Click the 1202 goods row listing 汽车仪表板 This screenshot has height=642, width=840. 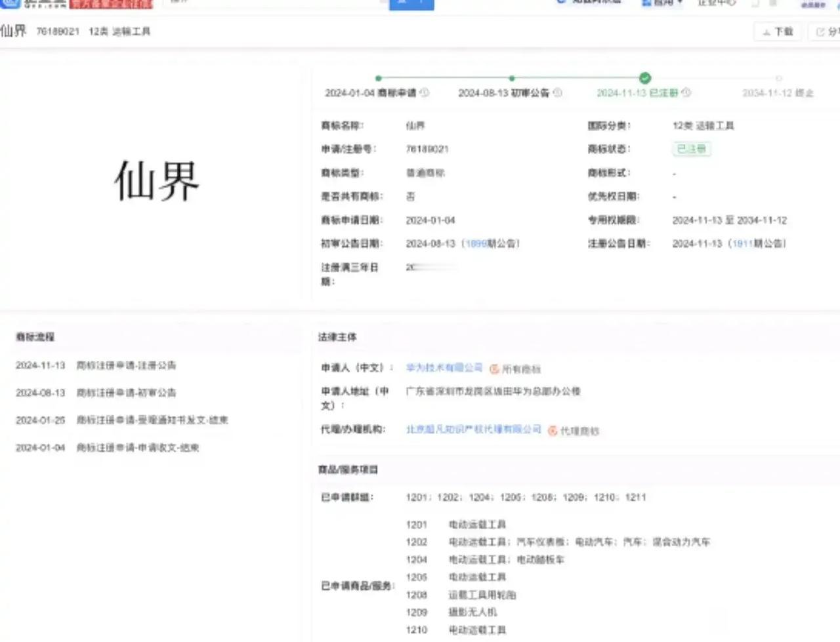[x=558, y=542]
